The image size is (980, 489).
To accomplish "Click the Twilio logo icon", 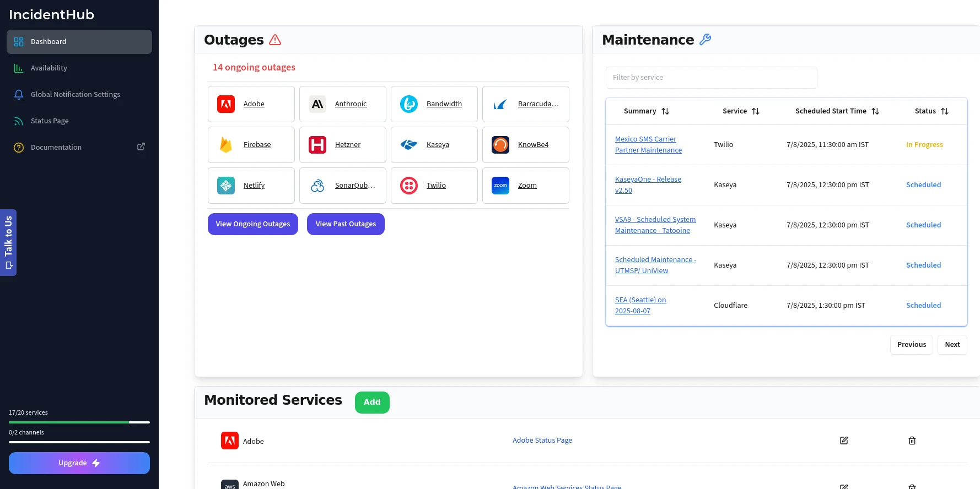I will coord(409,186).
